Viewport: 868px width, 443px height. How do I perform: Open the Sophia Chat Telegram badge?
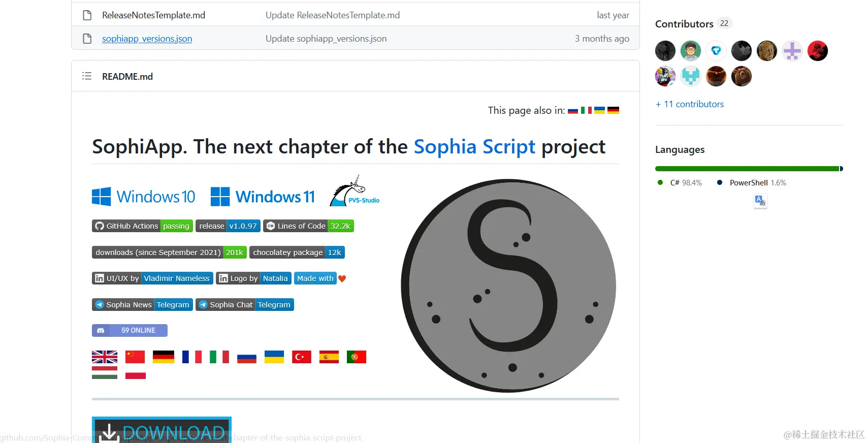coord(245,305)
